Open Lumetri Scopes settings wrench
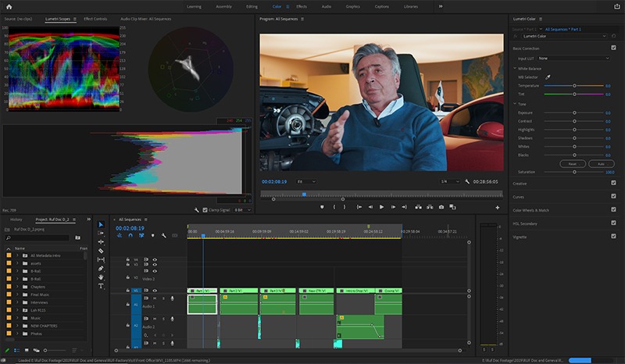The height and width of the screenshot is (364, 625). click(197, 209)
